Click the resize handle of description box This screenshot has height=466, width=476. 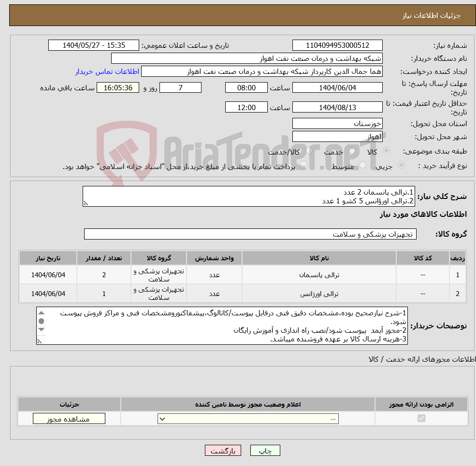[x=86, y=204]
